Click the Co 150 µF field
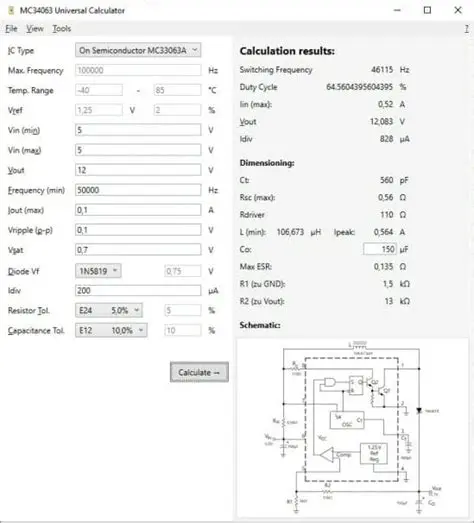 click(380, 249)
